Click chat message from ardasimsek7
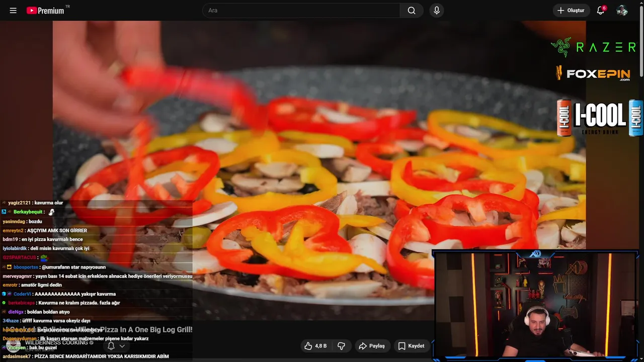Image resolution: width=644 pixels, height=362 pixels. 86,356
